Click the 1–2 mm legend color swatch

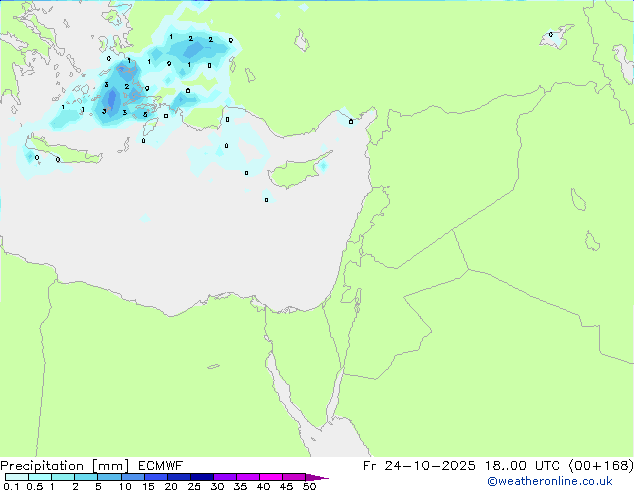[63, 477]
